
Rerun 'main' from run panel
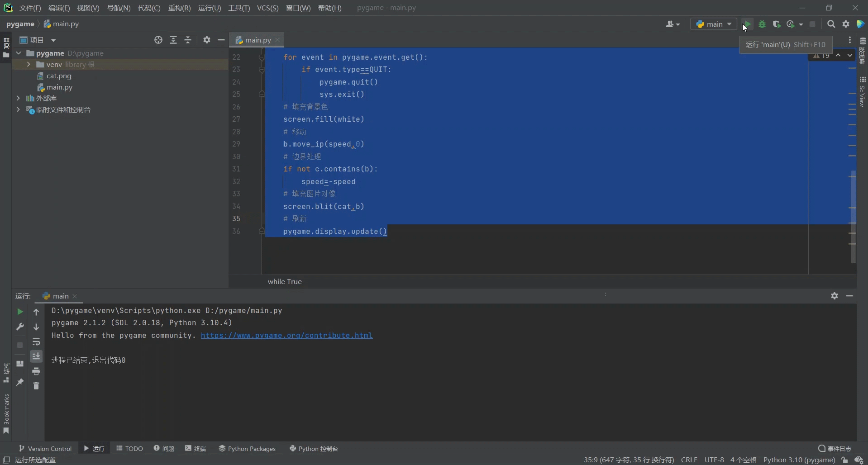[20, 312]
